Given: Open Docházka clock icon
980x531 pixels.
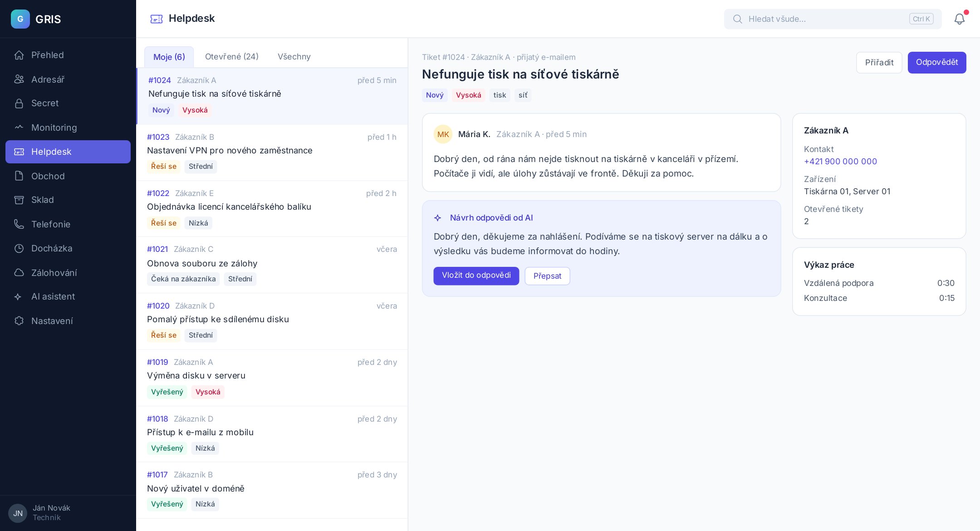Looking at the screenshot, I should tap(19, 248).
